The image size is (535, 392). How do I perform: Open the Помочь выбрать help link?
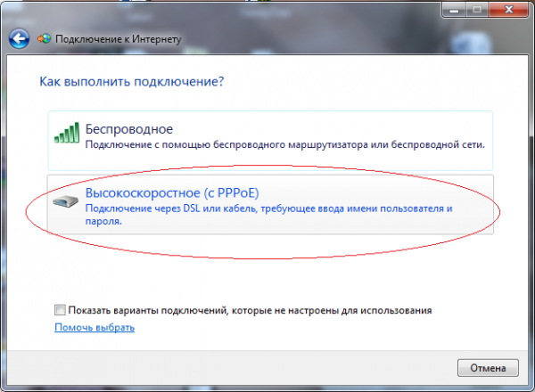point(95,327)
